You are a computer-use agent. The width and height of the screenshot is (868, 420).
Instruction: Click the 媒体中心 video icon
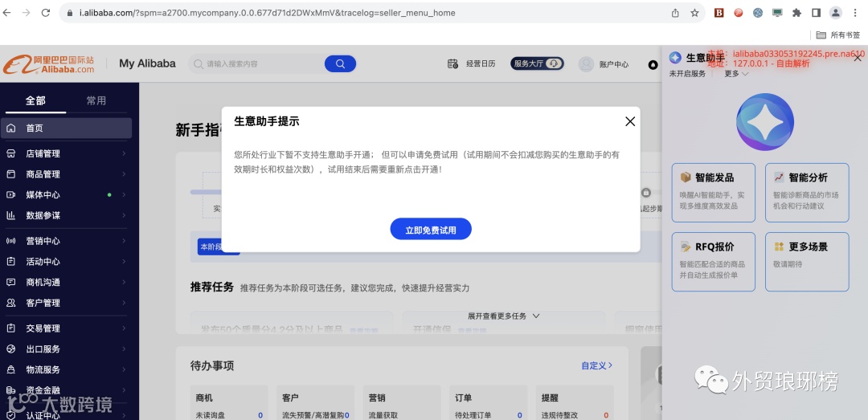pyautogui.click(x=11, y=195)
